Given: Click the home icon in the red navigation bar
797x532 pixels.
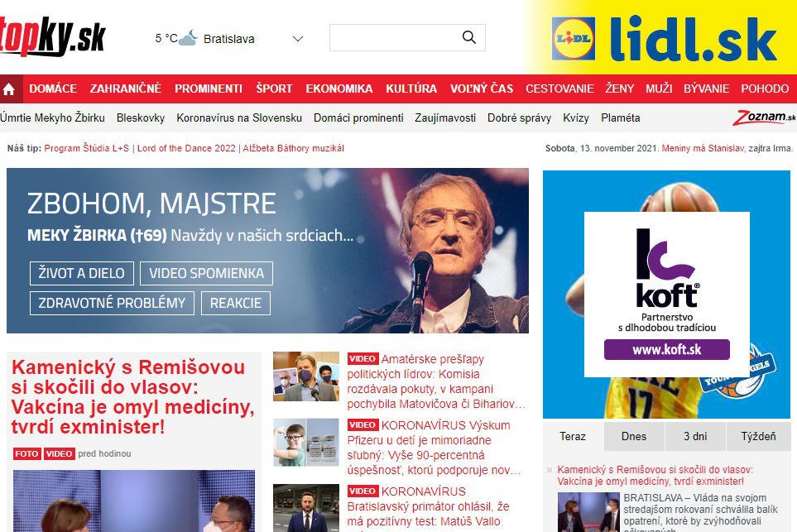Looking at the screenshot, I should 9,89.
